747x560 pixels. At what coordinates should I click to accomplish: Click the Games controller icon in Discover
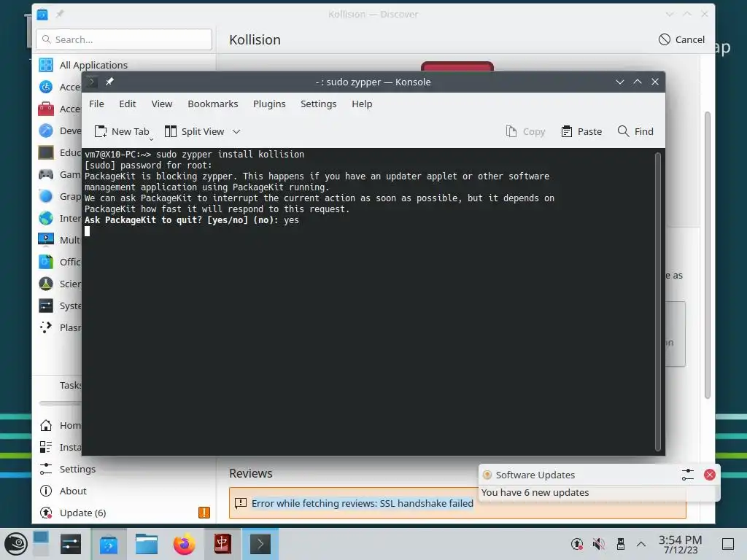46,174
